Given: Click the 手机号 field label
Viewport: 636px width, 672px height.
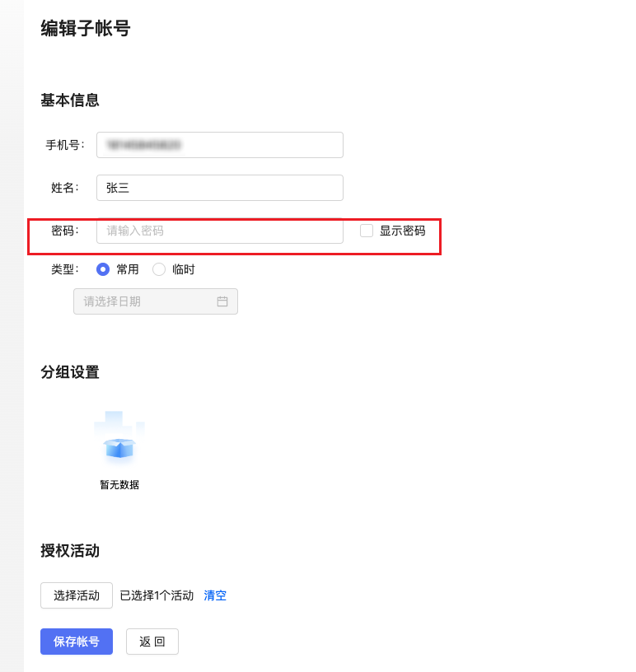Looking at the screenshot, I should click(64, 145).
